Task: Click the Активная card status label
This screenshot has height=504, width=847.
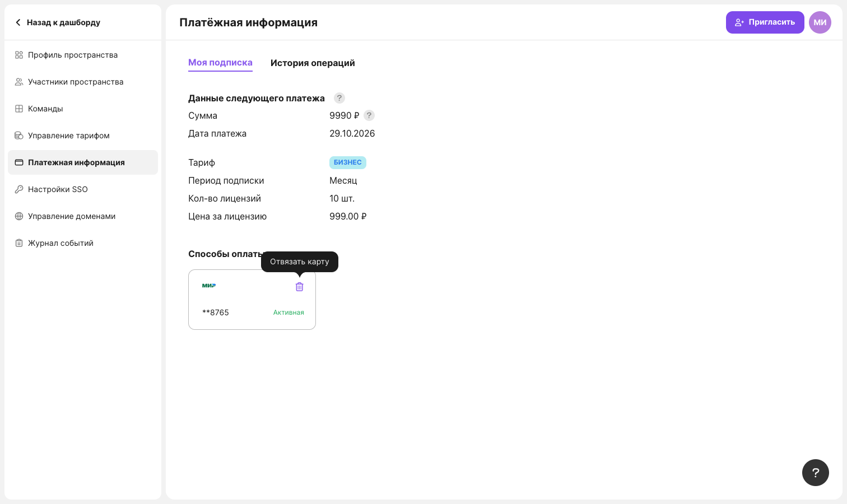Action: pyautogui.click(x=288, y=312)
